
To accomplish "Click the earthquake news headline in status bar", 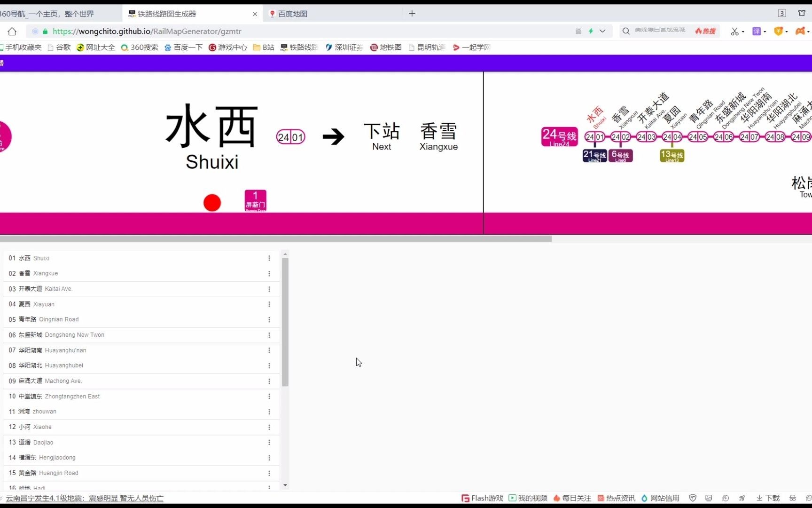I will point(85,498).
